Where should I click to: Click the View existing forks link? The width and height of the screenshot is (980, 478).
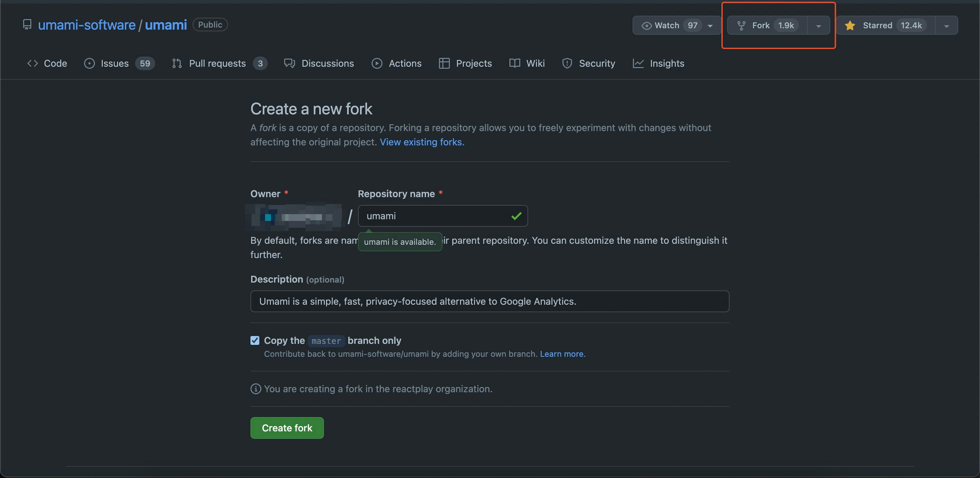tap(422, 142)
